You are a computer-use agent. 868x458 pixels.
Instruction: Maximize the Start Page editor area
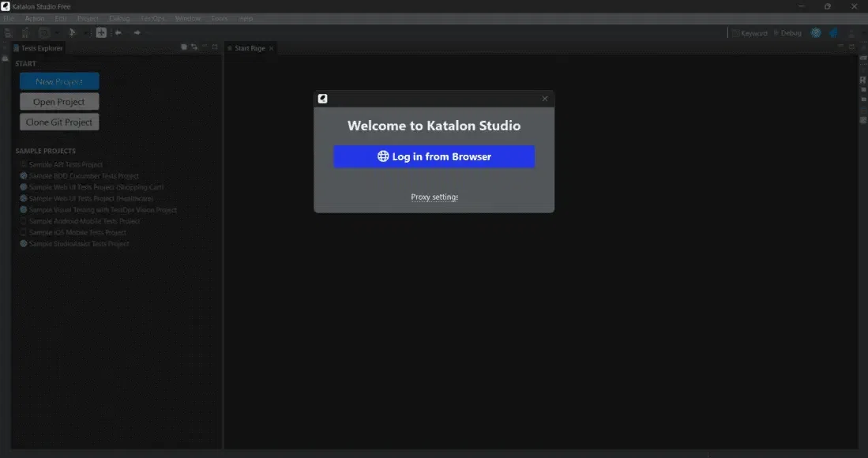(x=852, y=47)
